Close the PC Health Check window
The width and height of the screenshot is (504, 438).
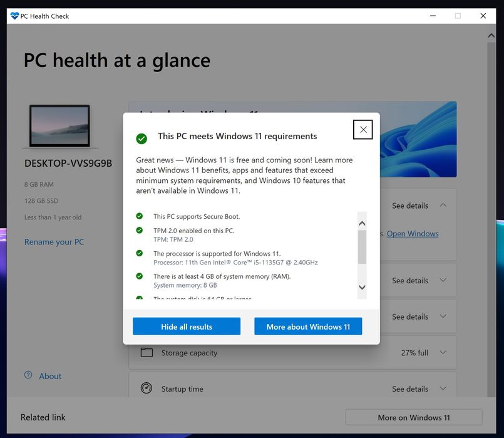point(483,16)
